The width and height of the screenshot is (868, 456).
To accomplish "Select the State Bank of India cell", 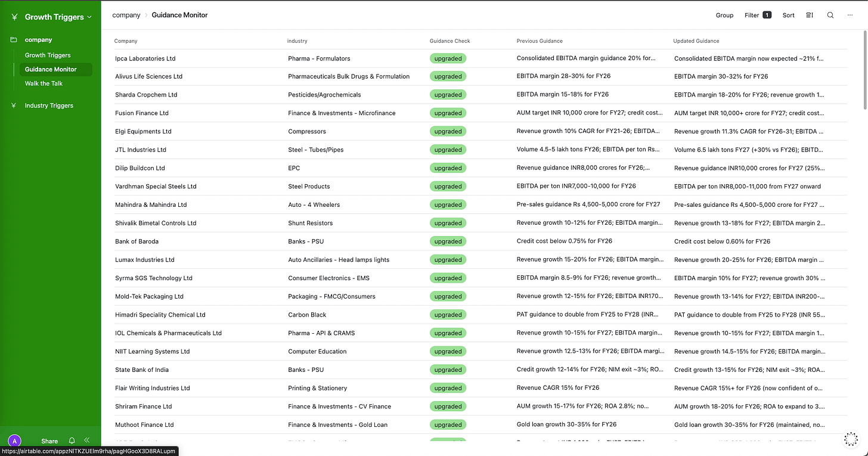I will (142, 370).
